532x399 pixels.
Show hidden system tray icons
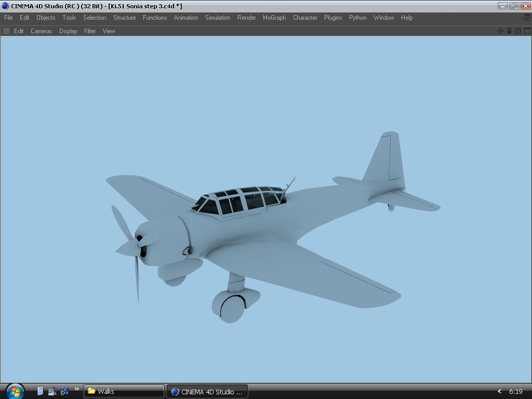(x=499, y=391)
